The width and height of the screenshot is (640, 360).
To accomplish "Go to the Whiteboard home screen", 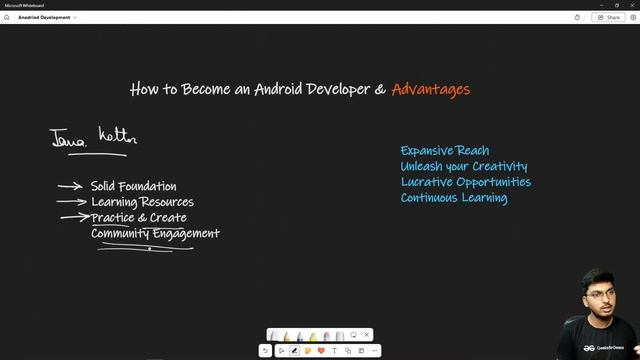I will pos(7,18).
